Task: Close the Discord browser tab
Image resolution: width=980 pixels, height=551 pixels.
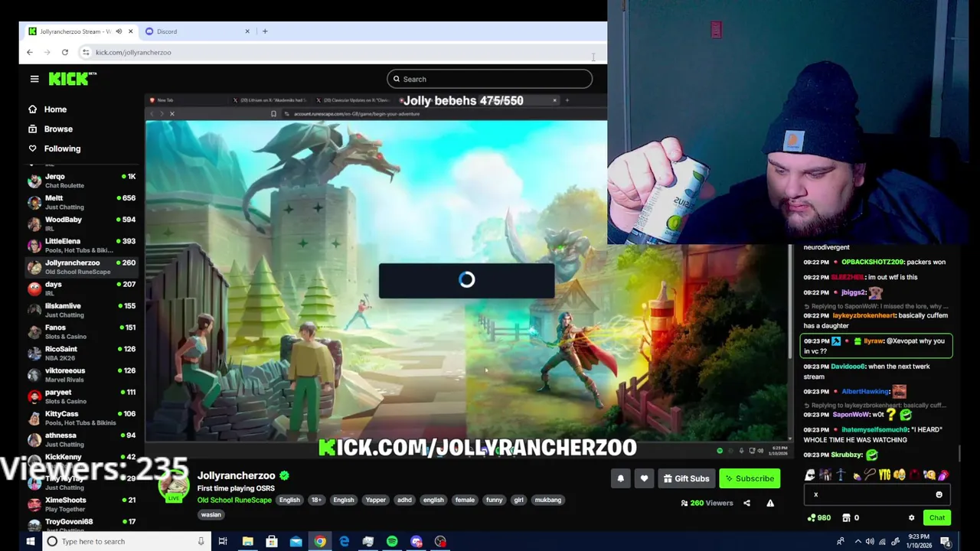Action: point(247,31)
